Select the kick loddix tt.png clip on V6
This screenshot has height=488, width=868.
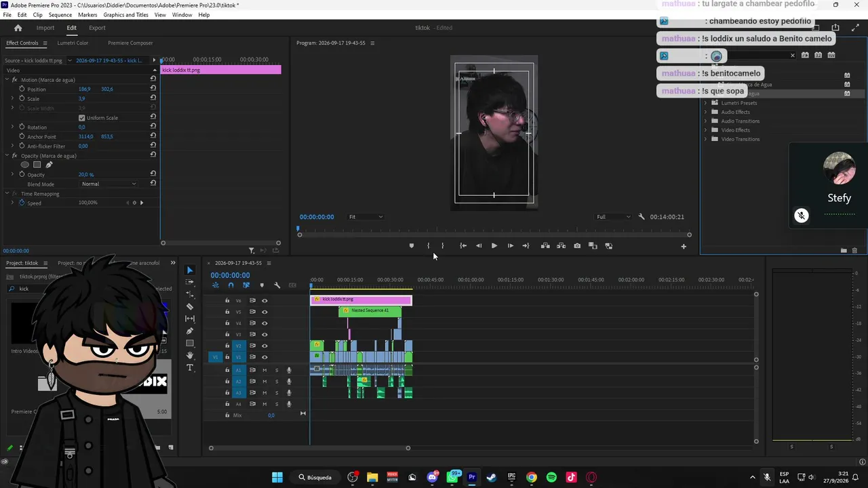pyautogui.click(x=361, y=300)
